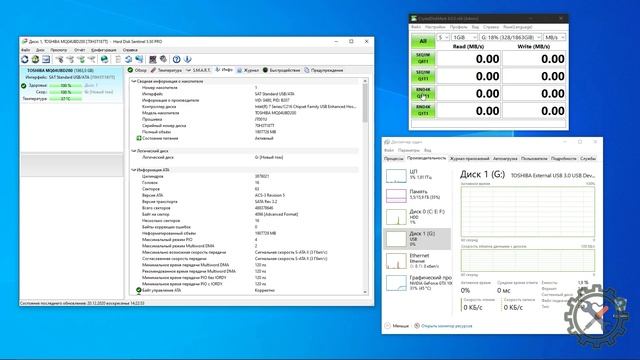
Task: Click the green check icon beside Байт управления ATA
Action: click(x=139, y=290)
